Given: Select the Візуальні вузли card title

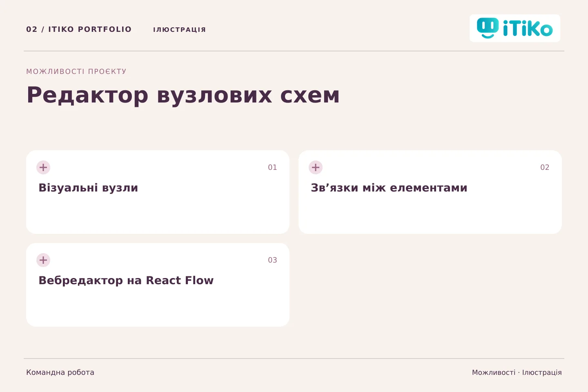Looking at the screenshot, I should coord(88,188).
